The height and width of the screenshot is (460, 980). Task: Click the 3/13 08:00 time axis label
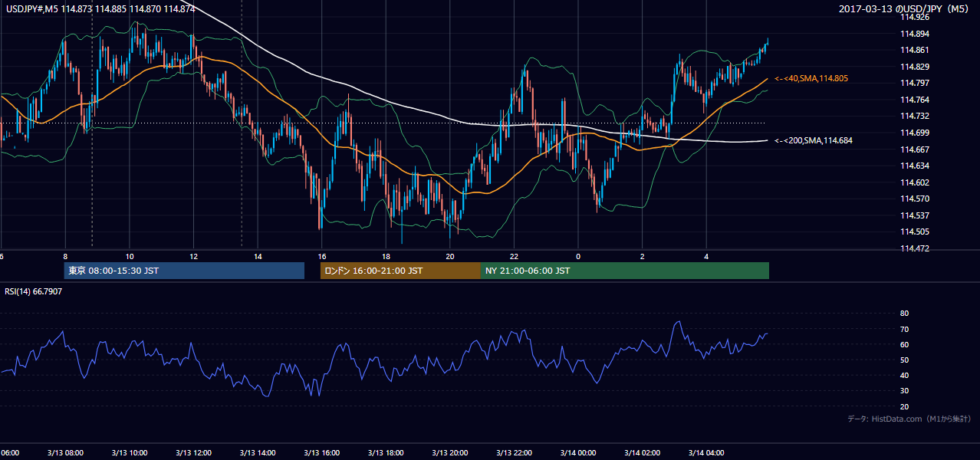(x=64, y=452)
